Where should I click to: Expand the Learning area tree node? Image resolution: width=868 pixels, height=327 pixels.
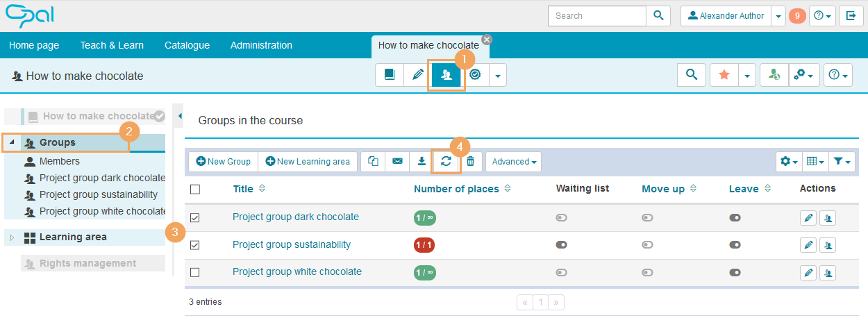(12, 237)
